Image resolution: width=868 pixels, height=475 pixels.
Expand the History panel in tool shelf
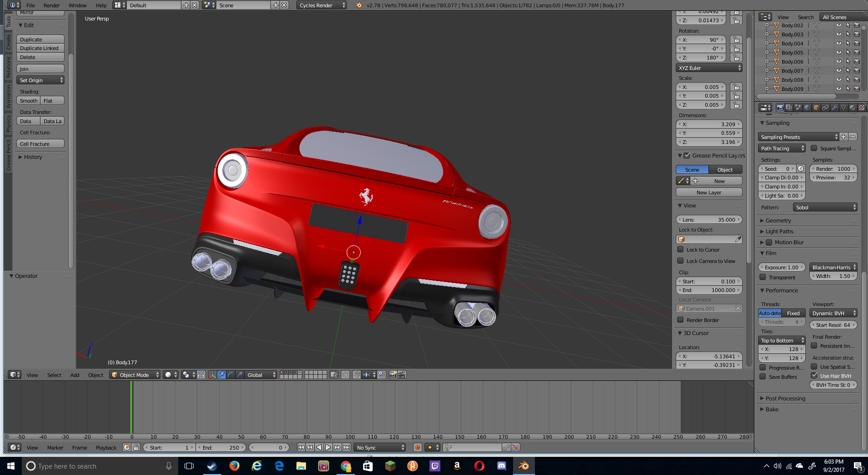33,157
